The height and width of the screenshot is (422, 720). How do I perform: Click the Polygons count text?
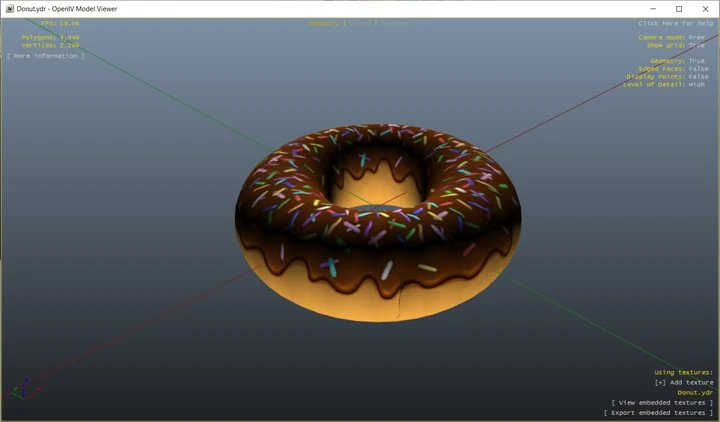[51, 38]
